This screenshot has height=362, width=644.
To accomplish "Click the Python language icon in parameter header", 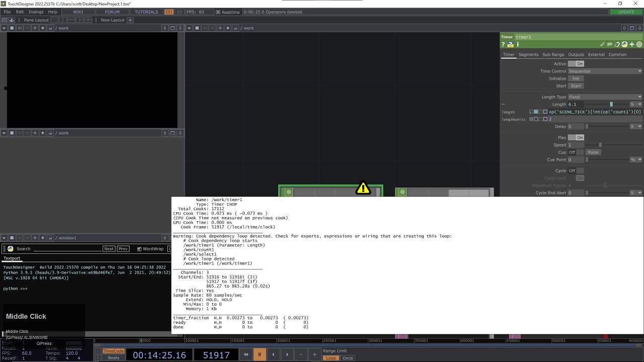I will click(x=624, y=45).
